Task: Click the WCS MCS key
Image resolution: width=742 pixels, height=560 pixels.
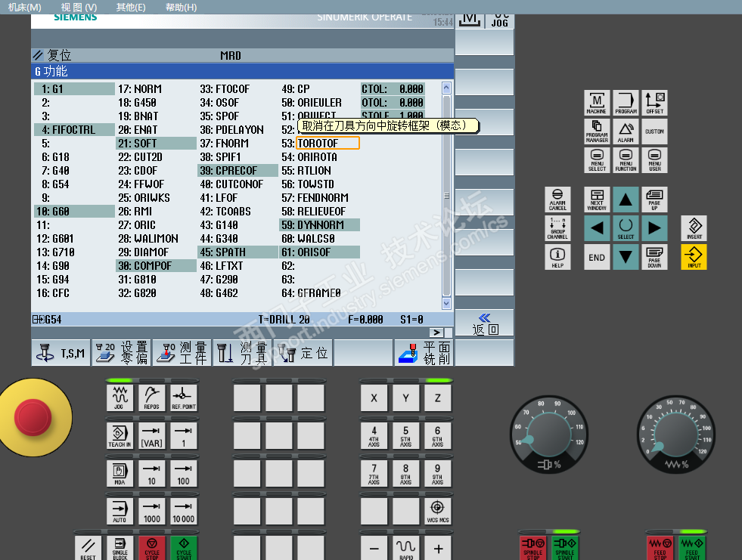Action: click(x=438, y=512)
